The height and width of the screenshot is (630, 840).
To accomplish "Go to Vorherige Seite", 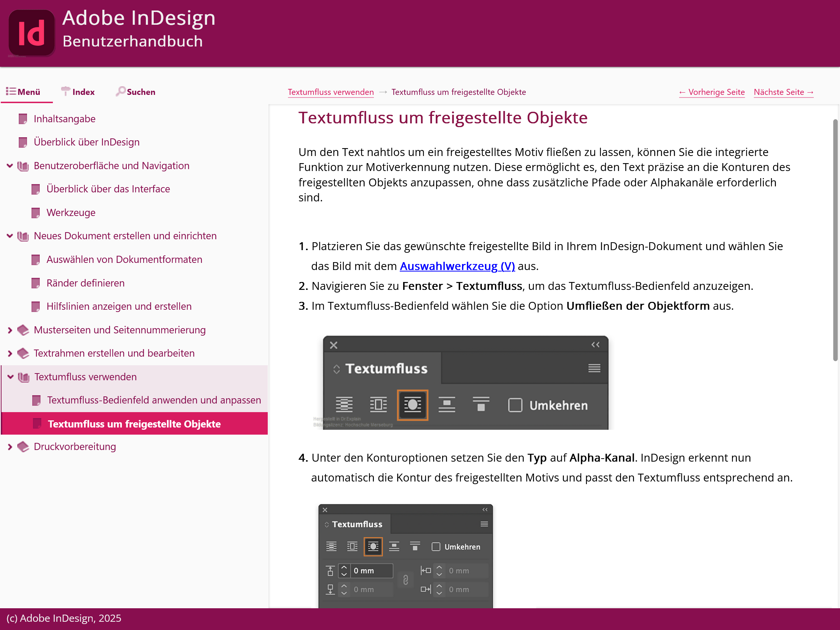I will (x=712, y=92).
